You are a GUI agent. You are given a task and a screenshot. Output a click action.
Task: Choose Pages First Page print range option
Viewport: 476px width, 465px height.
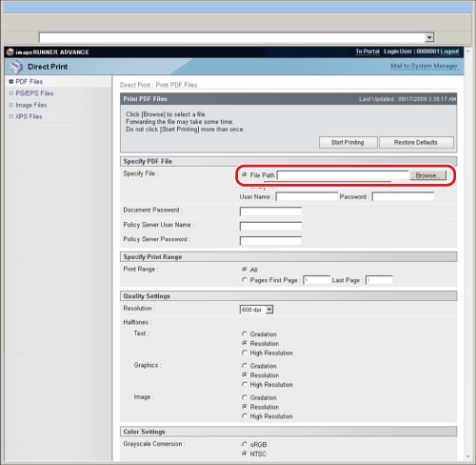245,280
